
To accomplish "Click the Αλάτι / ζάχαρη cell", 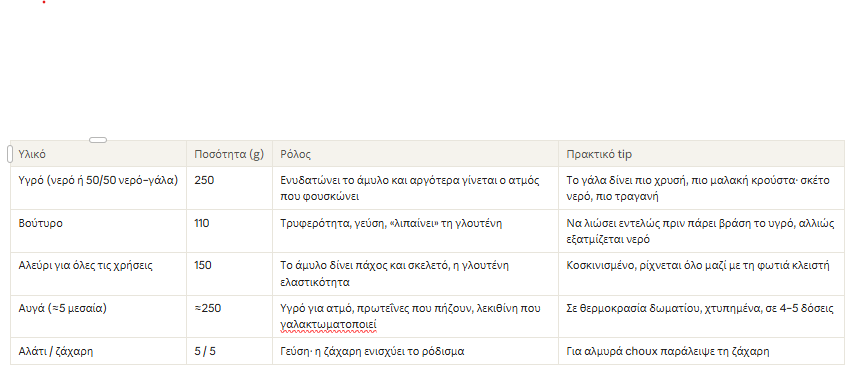I will (x=99, y=351).
